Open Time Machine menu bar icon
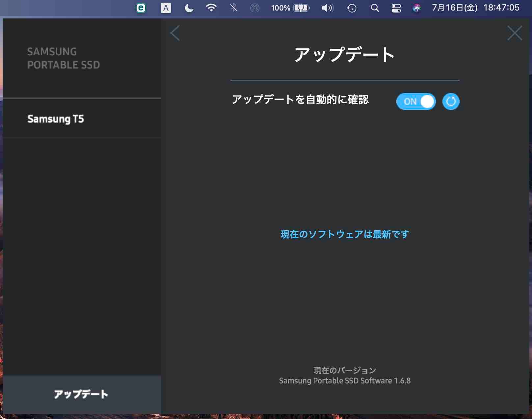532x419 pixels. pos(352,8)
